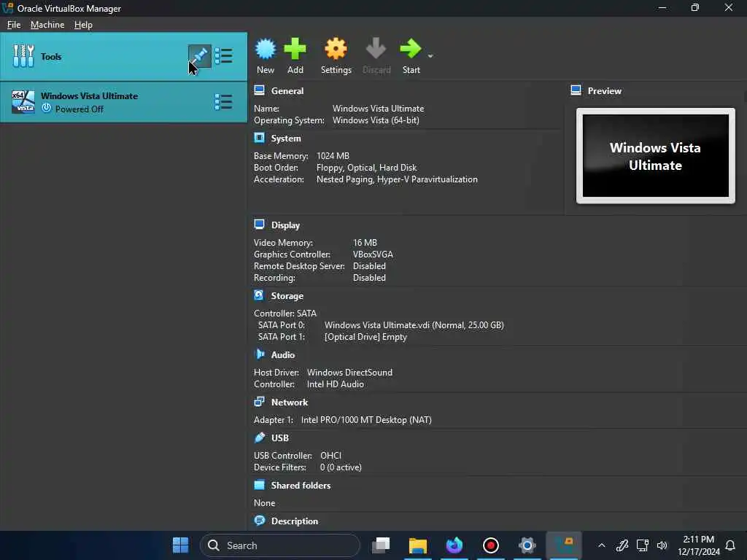
Task: Open the Display settings header link
Action: click(x=285, y=225)
